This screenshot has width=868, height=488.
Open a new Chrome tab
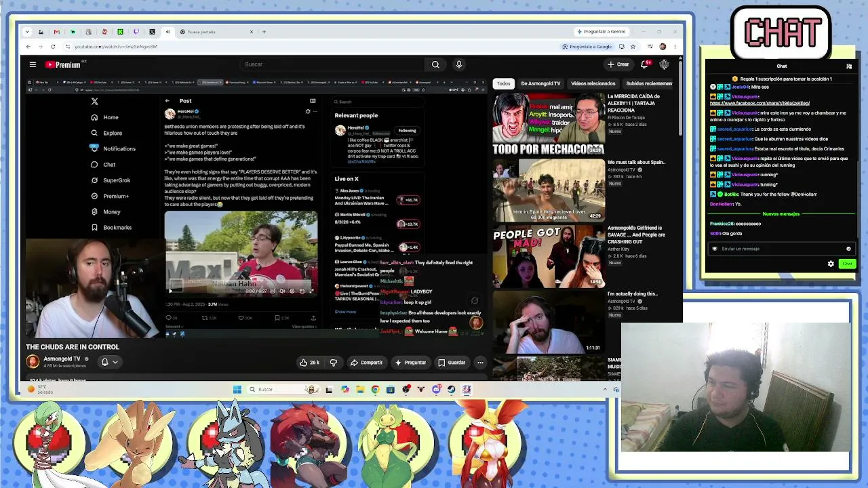pos(264,32)
